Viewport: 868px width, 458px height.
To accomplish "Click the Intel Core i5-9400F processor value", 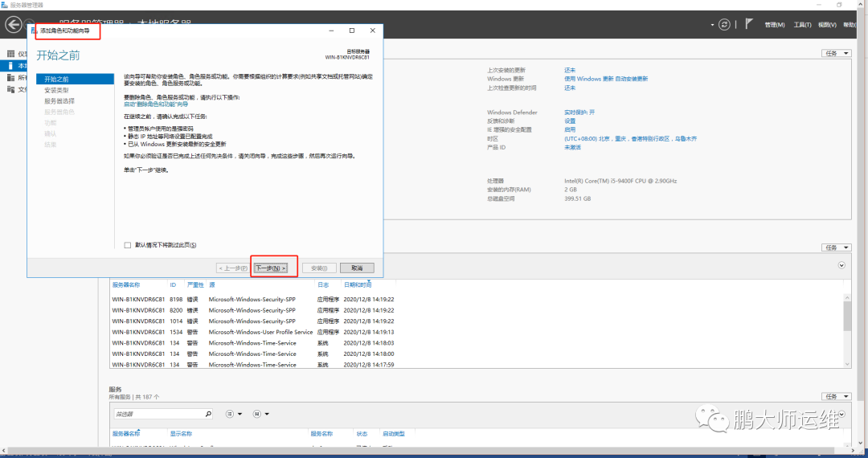I will 620,181.
